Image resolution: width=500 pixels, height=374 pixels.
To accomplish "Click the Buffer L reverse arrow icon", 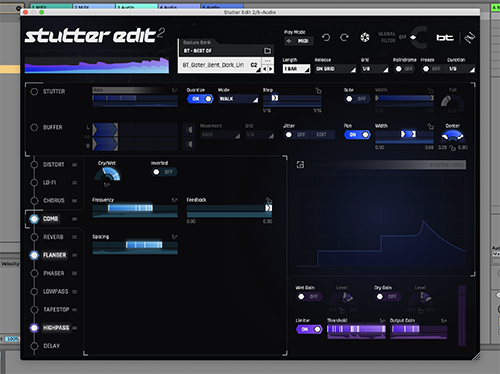I will (189, 130).
